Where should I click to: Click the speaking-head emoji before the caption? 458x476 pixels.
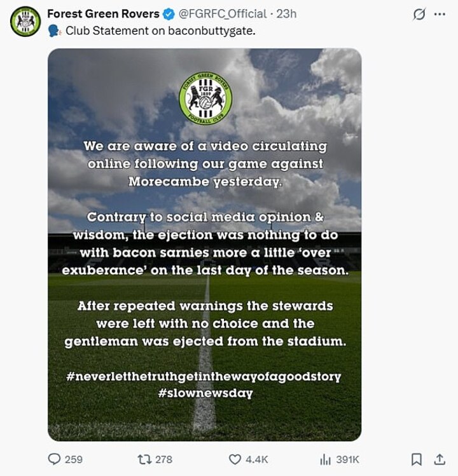point(53,31)
